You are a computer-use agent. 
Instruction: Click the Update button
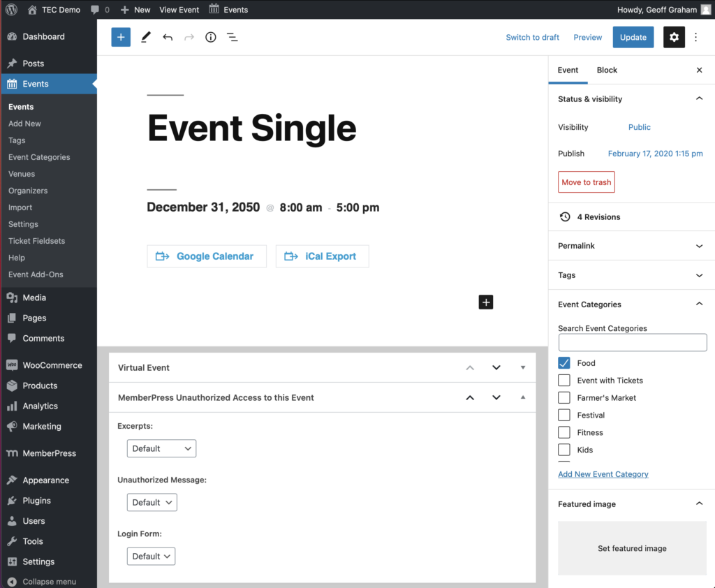633,37
